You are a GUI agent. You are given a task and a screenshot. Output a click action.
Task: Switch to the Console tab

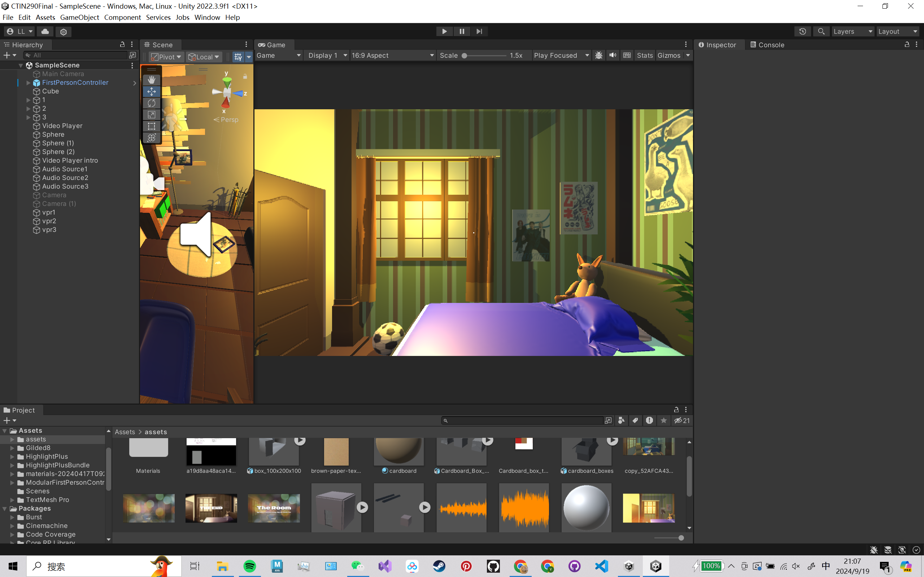767,45
